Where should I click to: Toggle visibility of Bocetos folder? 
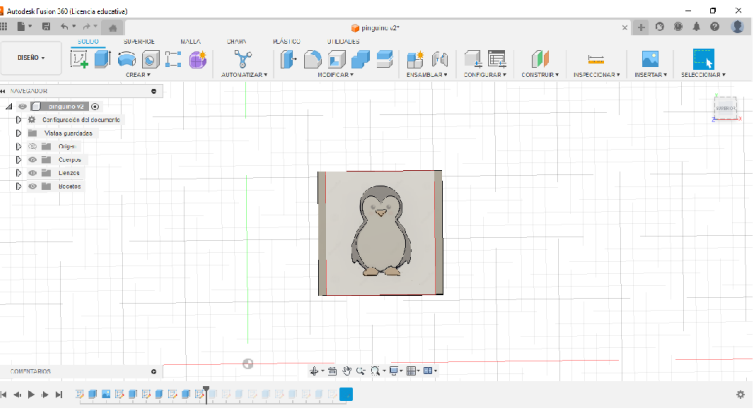pos(33,186)
